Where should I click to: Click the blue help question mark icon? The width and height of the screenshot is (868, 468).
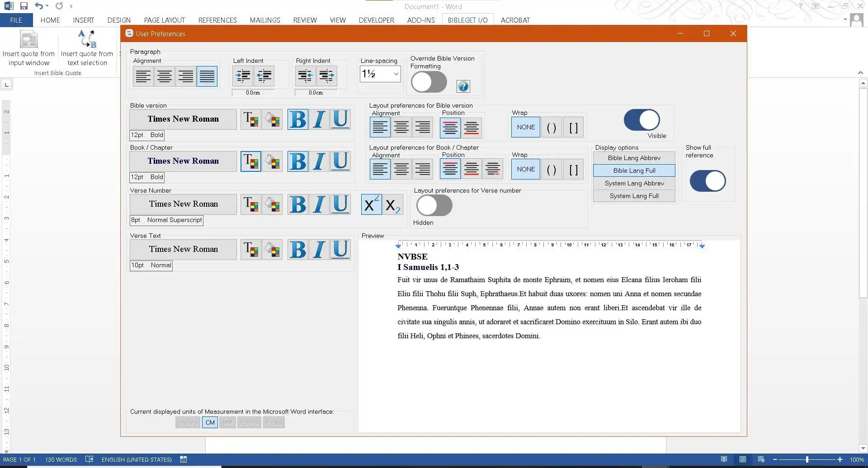coord(463,86)
